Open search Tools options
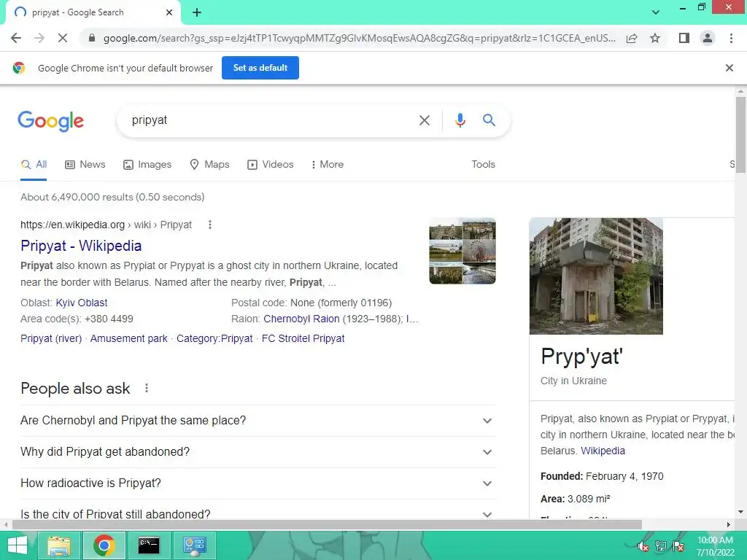The image size is (747, 560). click(483, 164)
